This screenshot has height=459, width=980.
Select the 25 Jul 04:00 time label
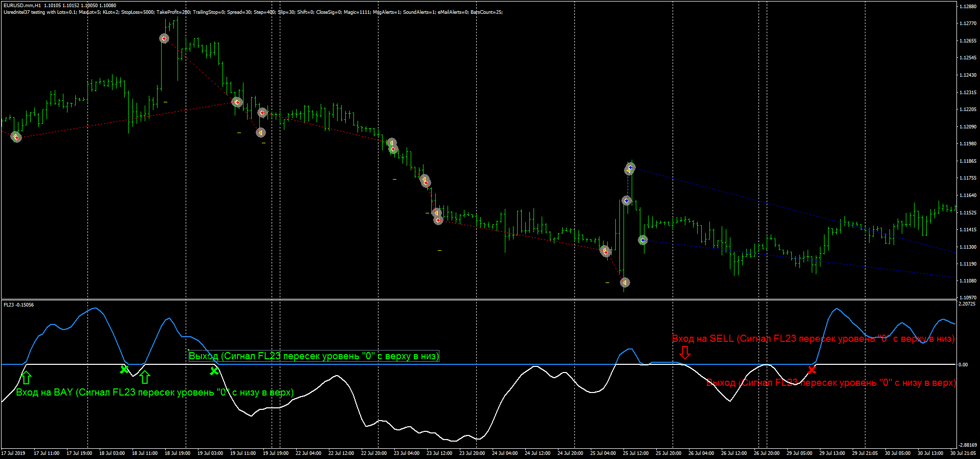[603, 453]
